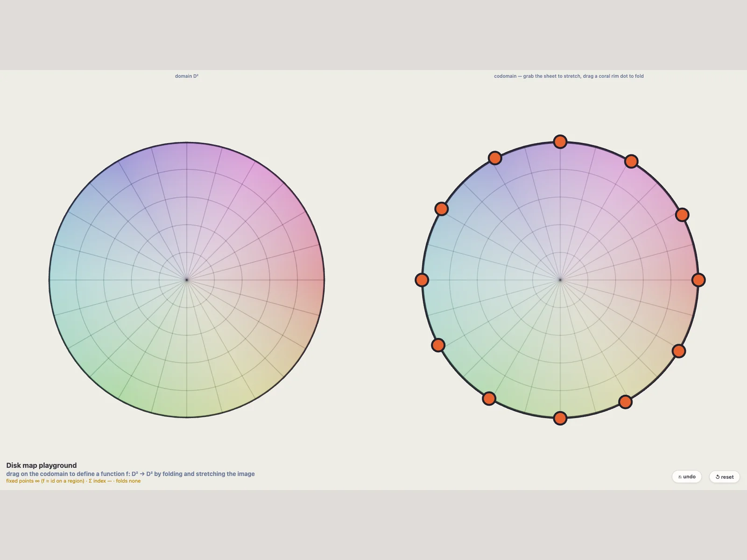This screenshot has height=560, width=747.
Task: Select the bottom coral rim dot on codomain
Action: 560,418
